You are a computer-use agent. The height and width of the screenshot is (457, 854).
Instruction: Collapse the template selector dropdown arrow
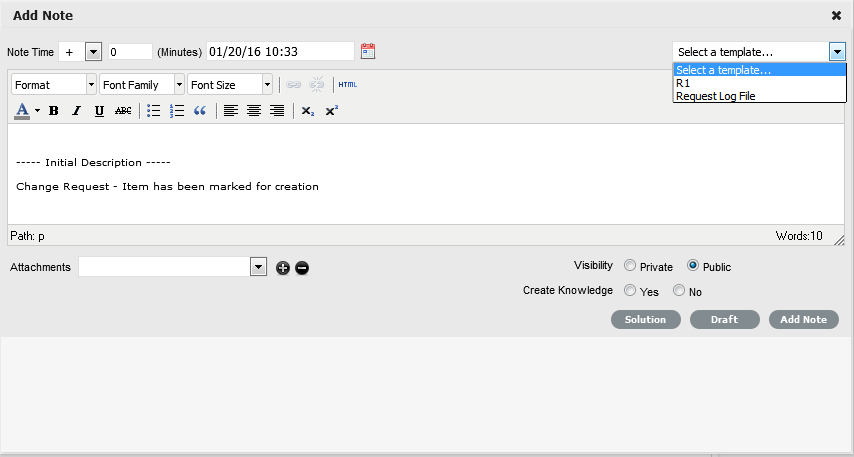[837, 53]
